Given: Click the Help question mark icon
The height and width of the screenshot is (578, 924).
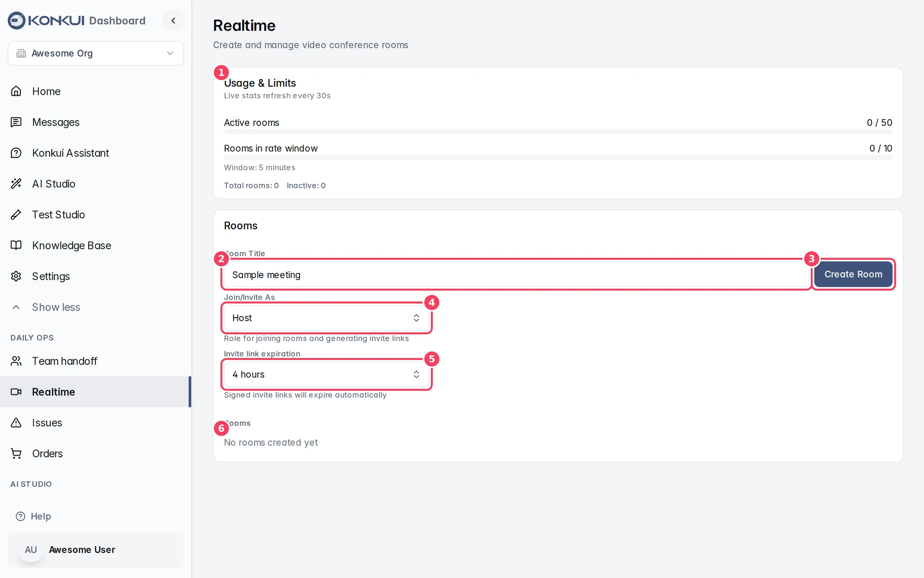Looking at the screenshot, I should coord(20,516).
